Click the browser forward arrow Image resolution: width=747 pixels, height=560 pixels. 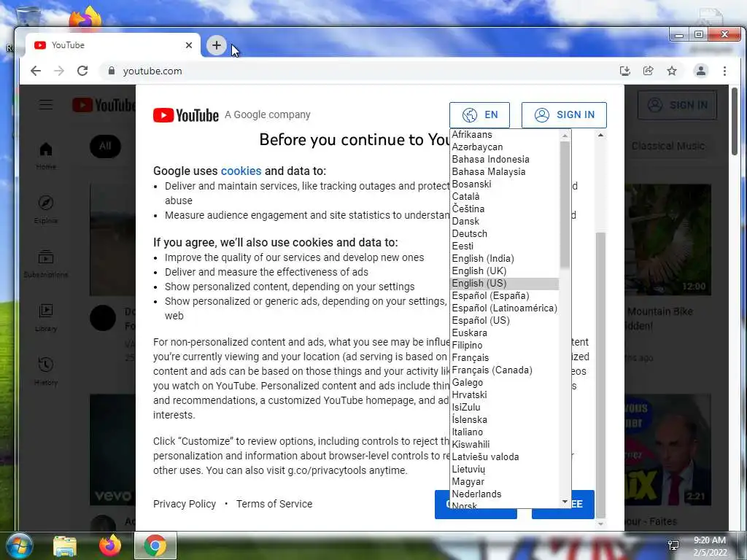click(x=59, y=71)
